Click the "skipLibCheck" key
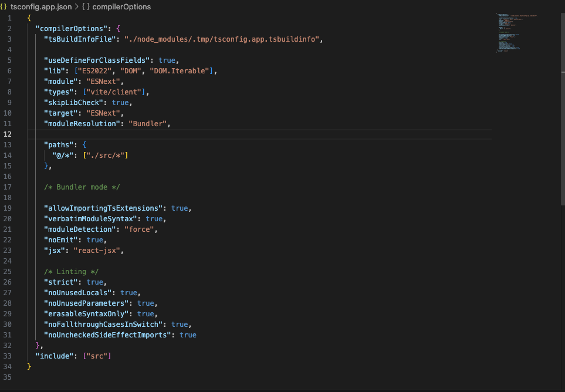This screenshot has width=565, height=392. click(73, 102)
